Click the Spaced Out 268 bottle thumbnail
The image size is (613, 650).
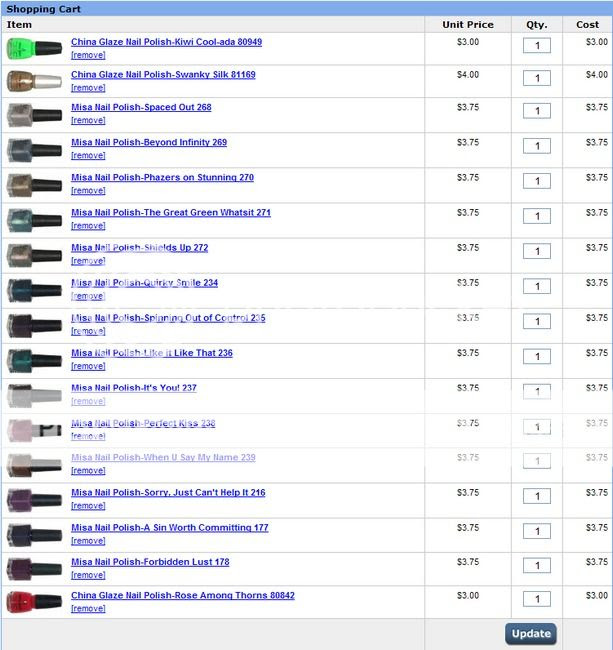[34, 115]
